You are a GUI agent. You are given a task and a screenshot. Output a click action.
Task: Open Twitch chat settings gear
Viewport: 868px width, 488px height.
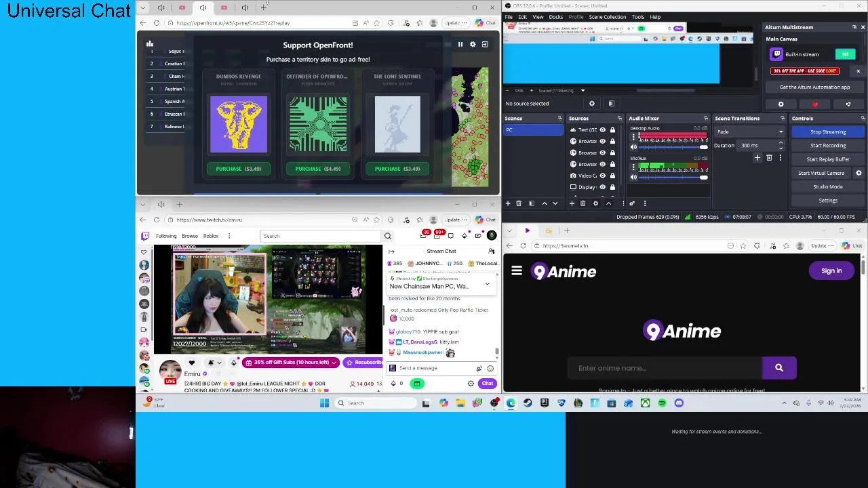click(471, 384)
